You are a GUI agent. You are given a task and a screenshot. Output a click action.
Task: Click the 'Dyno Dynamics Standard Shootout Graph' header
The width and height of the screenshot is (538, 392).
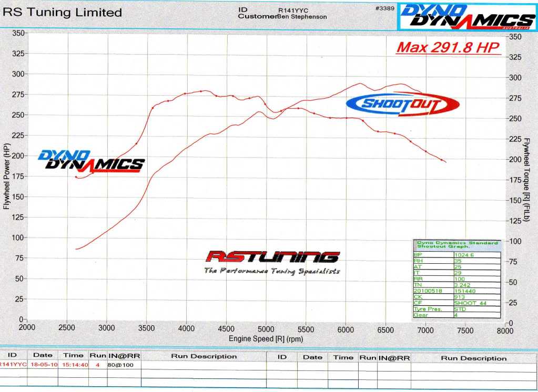click(x=457, y=245)
